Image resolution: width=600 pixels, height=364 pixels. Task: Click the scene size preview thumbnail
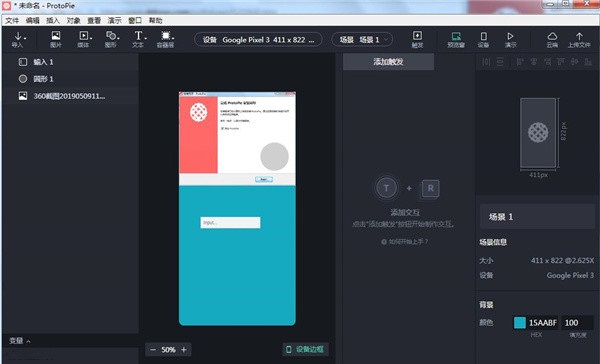(x=538, y=133)
